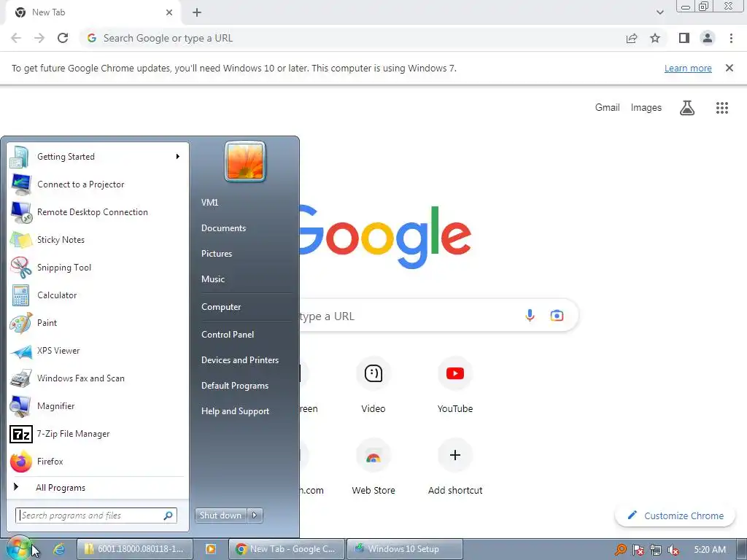Start voice search with microphone icon

click(x=530, y=315)
